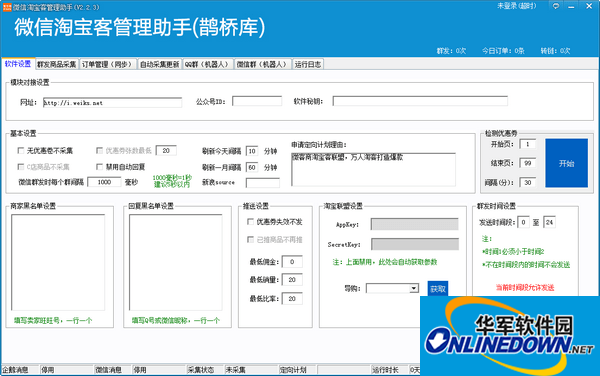Screen dimensions: 600x376
Task: Switch to the 软件设置 tab
Action: pyautogui.click(x=18, y=64)
